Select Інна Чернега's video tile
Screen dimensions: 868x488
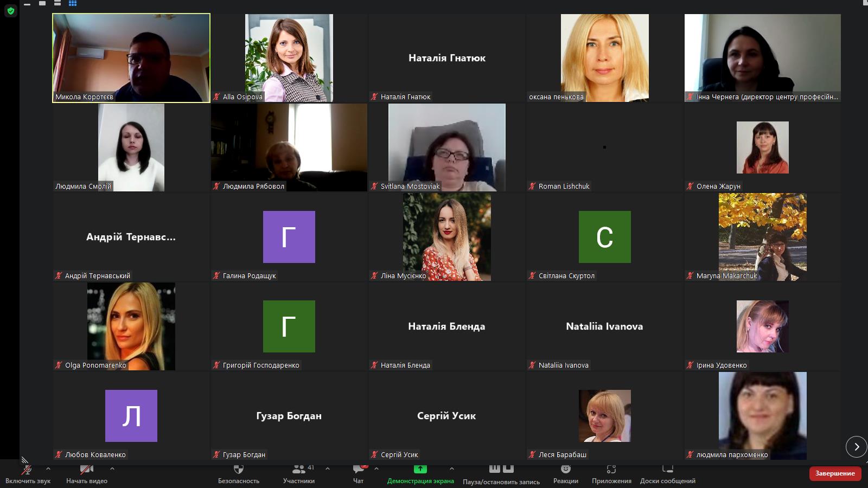coord(762,58)
